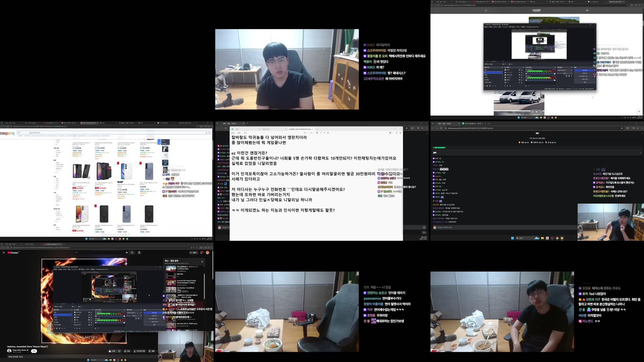644x362 pixels.
Task: Open the 파일 menu in Notepad
Action: pos(233,133)
